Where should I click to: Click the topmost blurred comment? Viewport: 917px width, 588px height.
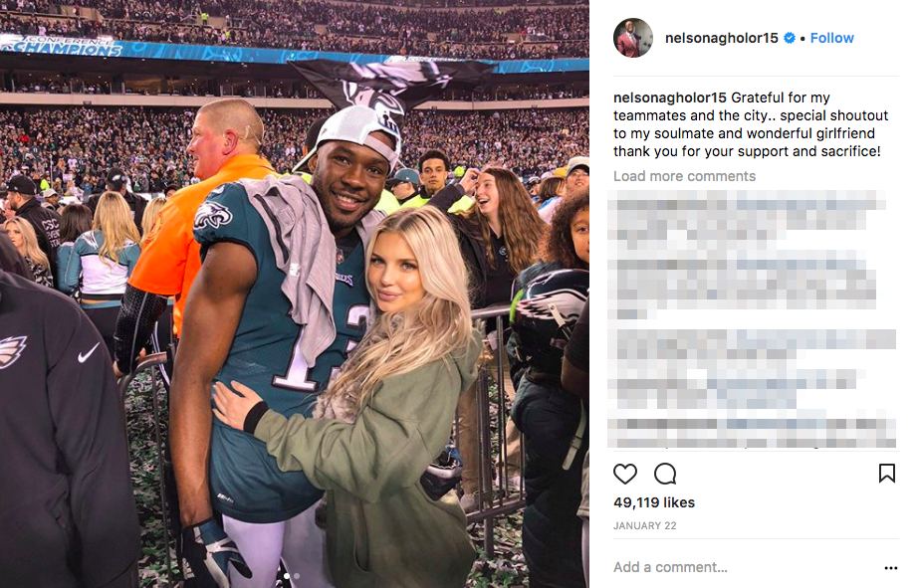click(746, 221)
